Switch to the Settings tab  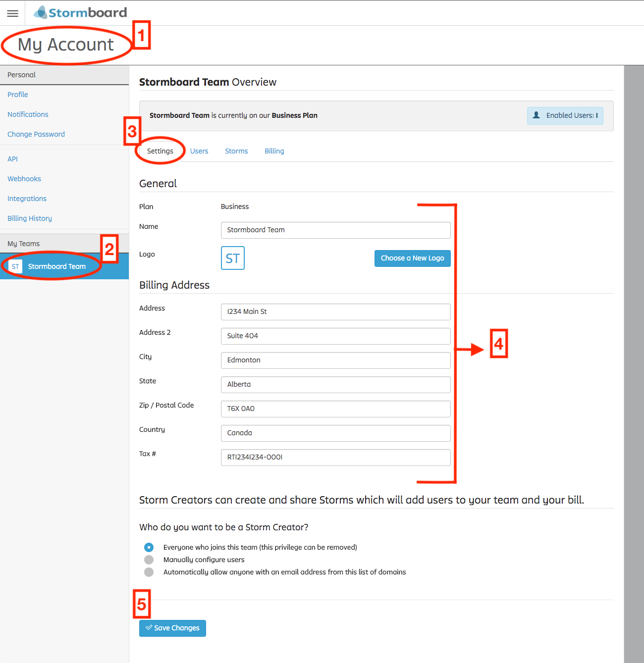click(x=160, y=151)
